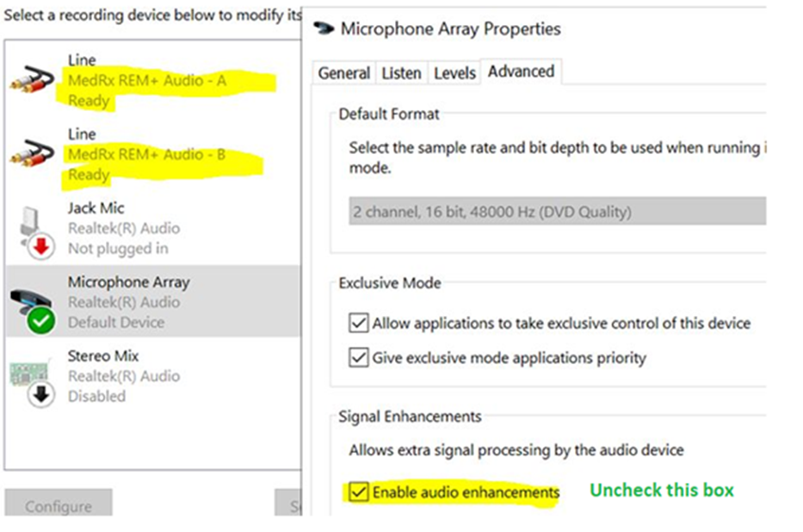Screen dimensions: 803x532
Task: Toggle Allow applications exclusive control checkbox
Action: click(359, 324)
